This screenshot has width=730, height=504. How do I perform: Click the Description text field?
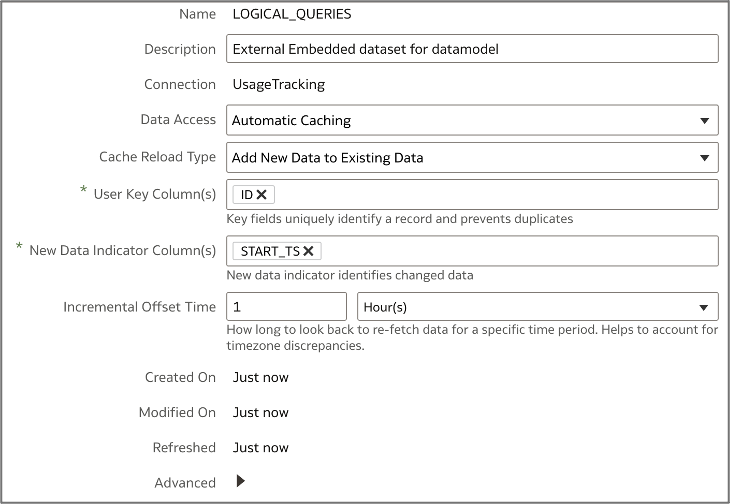472,49
